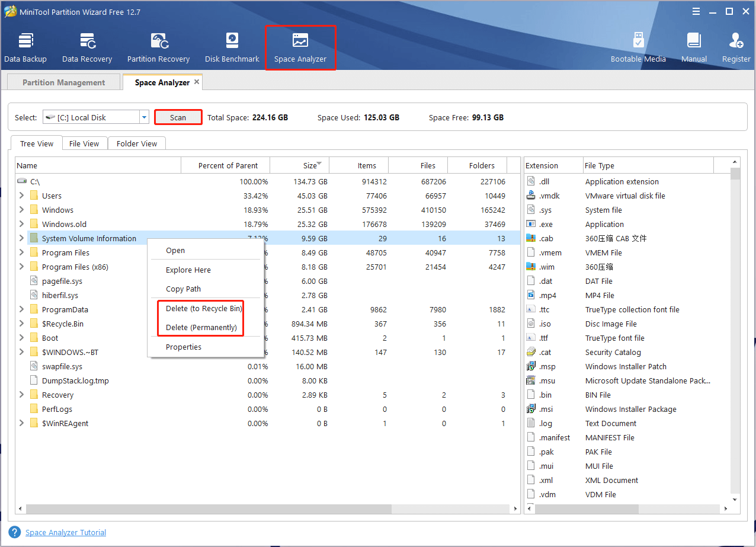Select the .dll extension icon

click(530, 181)
